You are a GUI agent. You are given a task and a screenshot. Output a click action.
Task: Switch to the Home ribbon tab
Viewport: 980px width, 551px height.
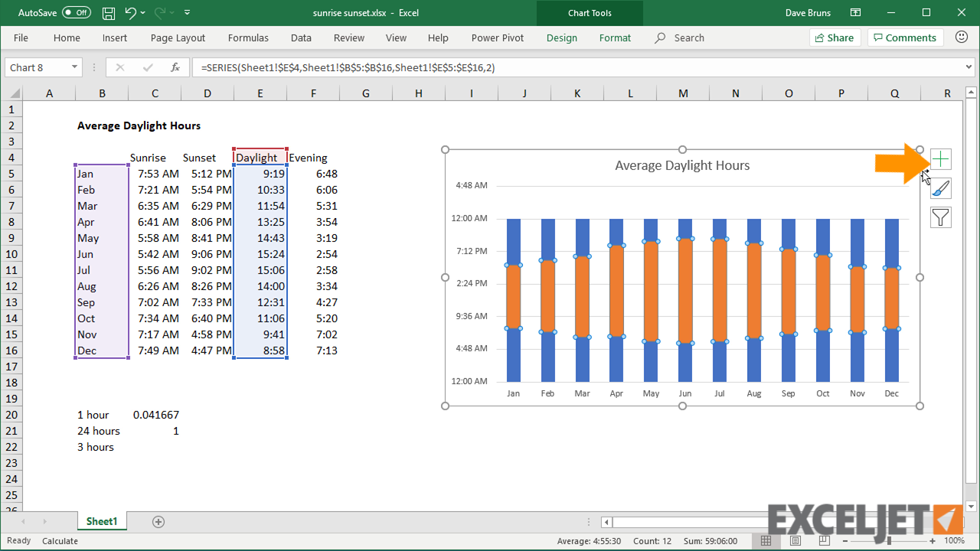click(x=67, y=37)
